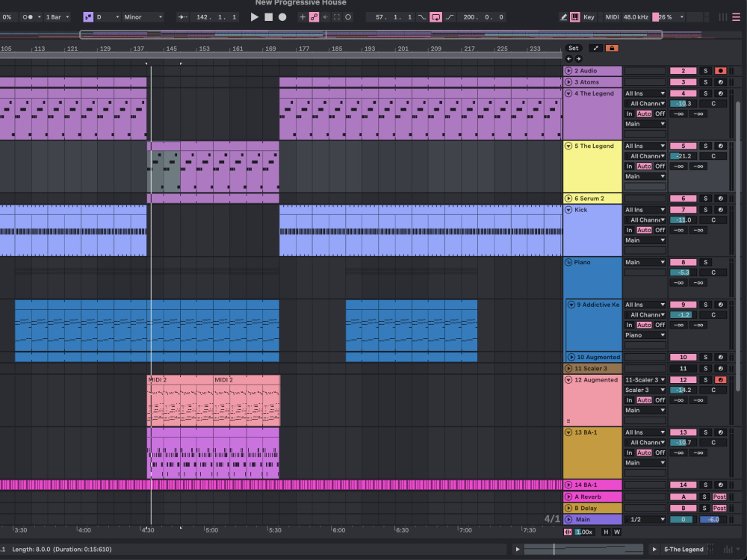Fold the 4 The Legend track

568,93
